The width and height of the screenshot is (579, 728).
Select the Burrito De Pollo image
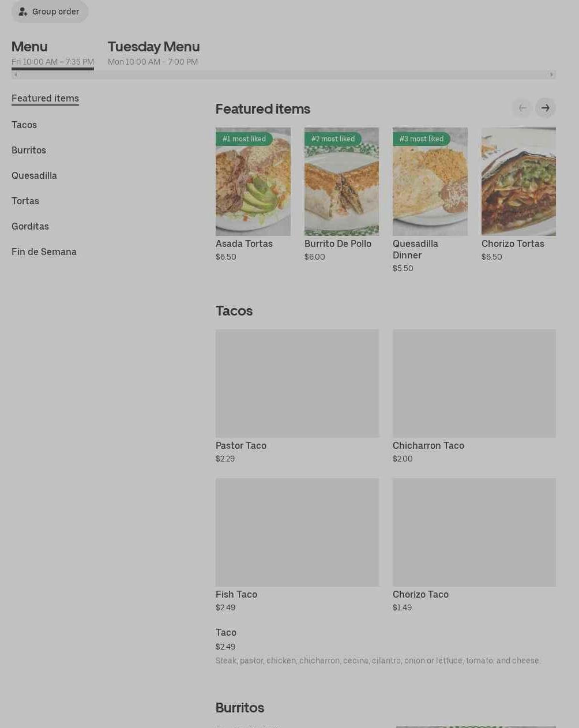[341, 182]
